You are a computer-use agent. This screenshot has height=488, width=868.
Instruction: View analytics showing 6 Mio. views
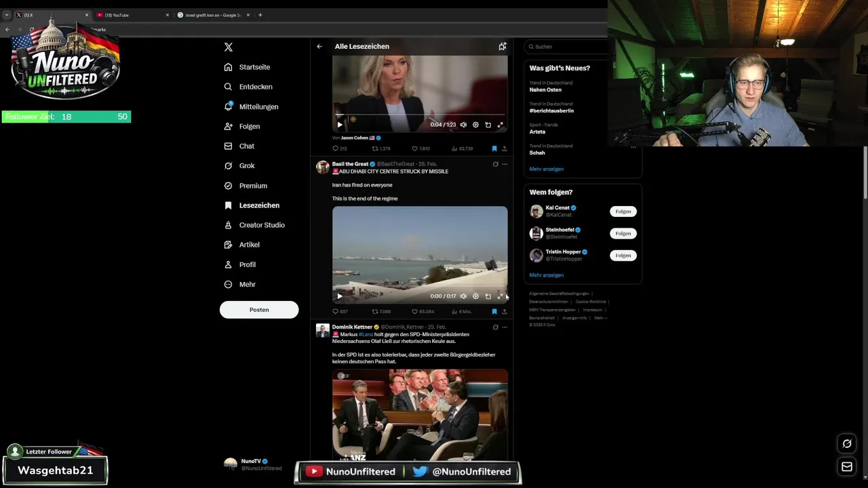pos(462,312)
